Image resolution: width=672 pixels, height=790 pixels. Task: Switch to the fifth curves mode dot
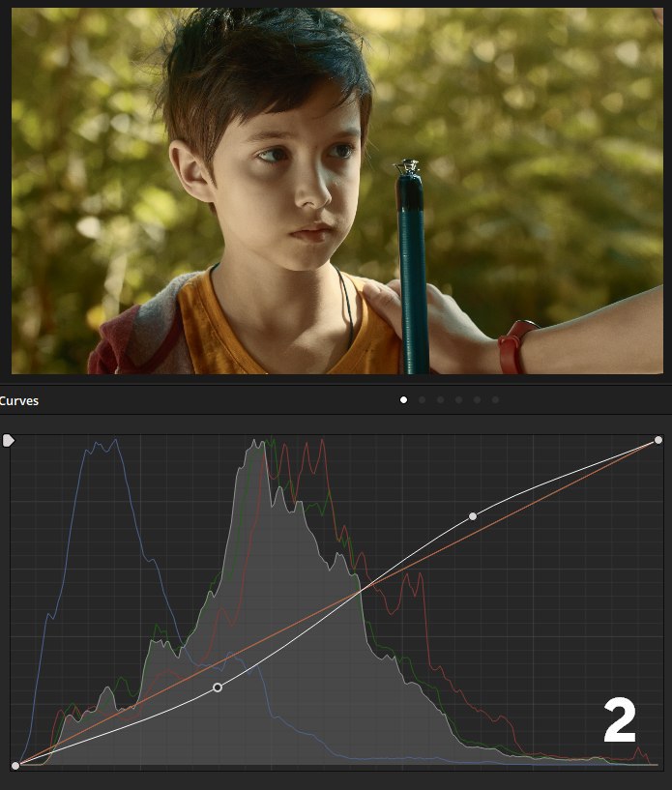477,399
